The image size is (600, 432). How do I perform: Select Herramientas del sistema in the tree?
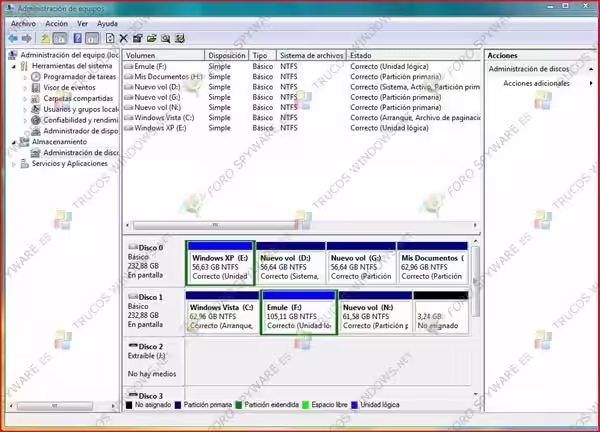click(x=72, y=66)
